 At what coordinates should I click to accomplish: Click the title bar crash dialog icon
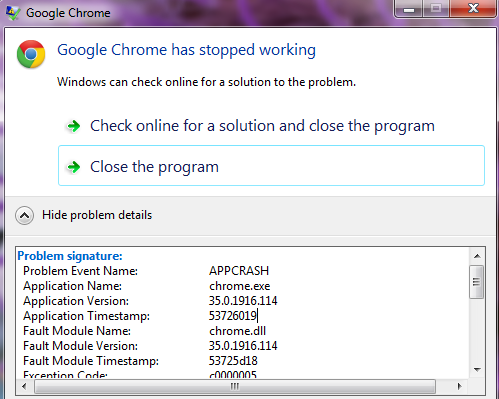[13, 13]
